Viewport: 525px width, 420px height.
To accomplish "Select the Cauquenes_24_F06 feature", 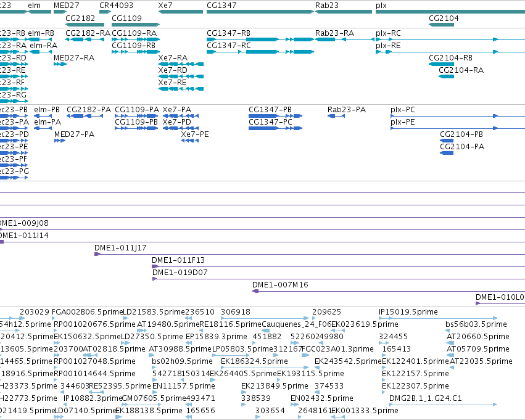I will point(265,331).
